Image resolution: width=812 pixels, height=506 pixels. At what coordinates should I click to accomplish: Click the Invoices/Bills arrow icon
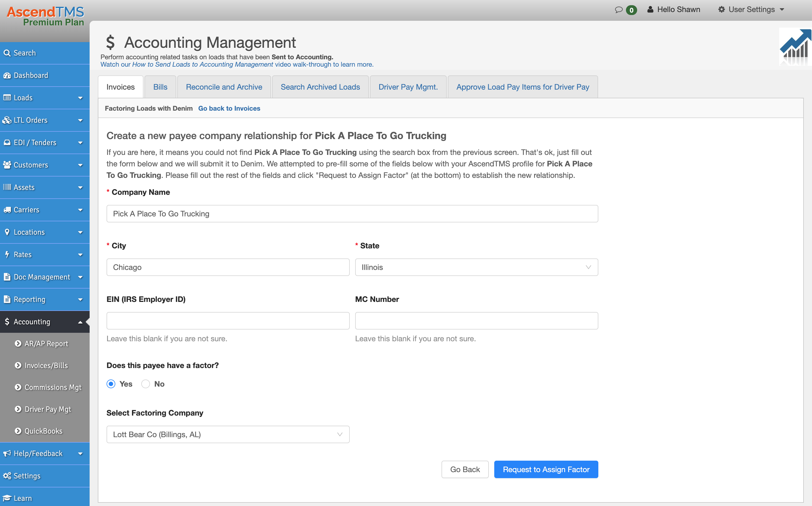click(18, 365)
